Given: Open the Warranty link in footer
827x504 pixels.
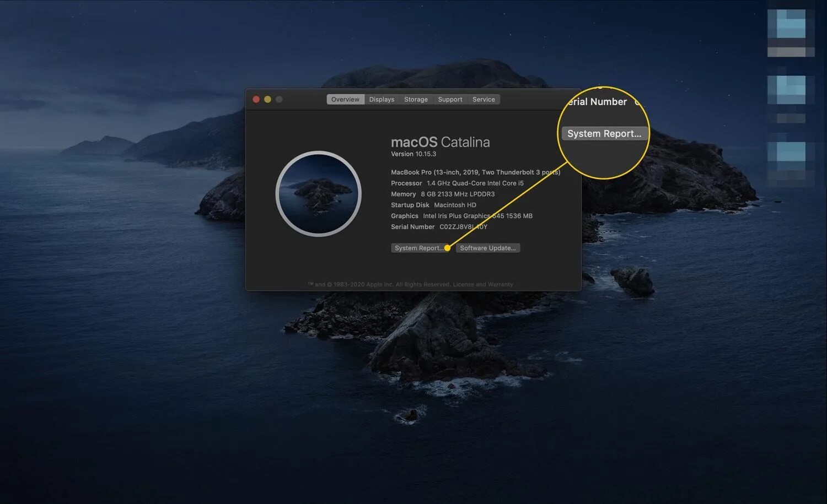Looking at the screenshot, I should (501, 284).
